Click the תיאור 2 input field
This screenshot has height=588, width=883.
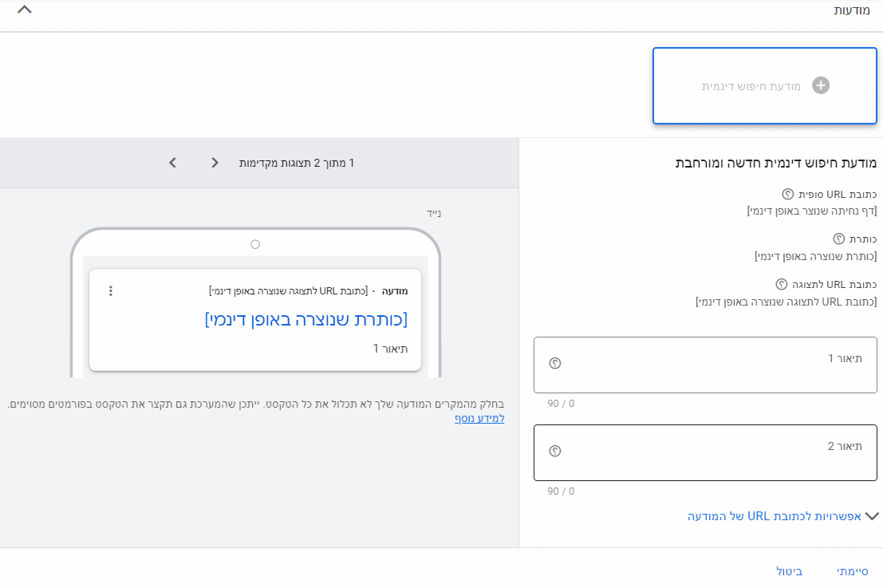tap(705, 453)
